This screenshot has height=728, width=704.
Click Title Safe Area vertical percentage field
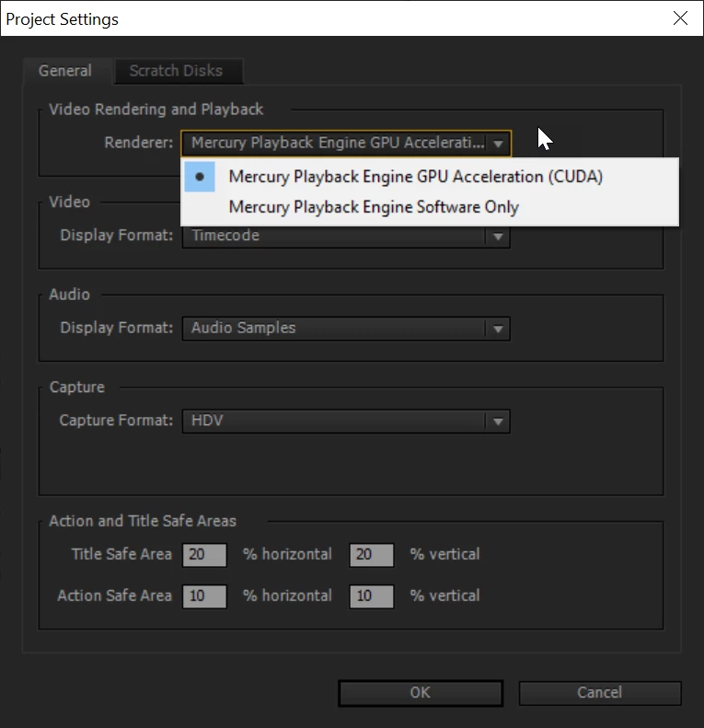[x=372, y=555]
